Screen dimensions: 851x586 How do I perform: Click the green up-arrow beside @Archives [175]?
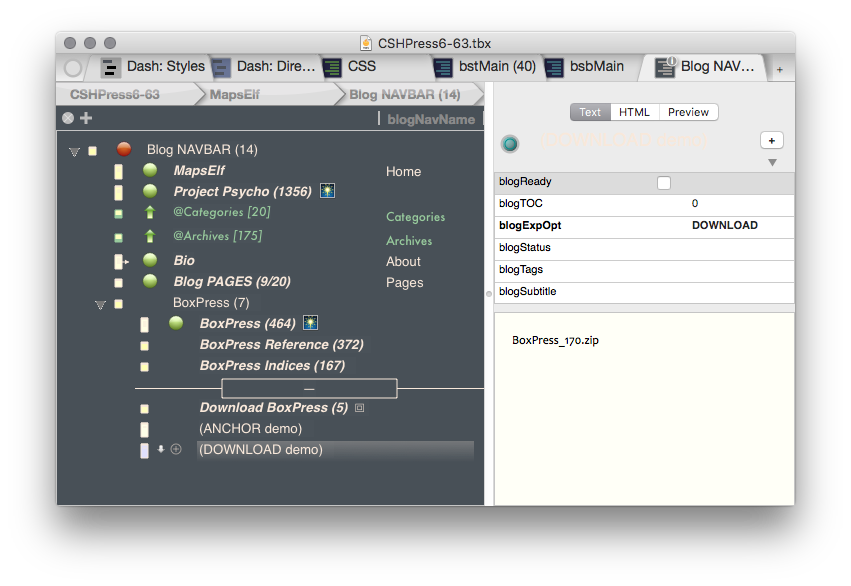point(150,236)
